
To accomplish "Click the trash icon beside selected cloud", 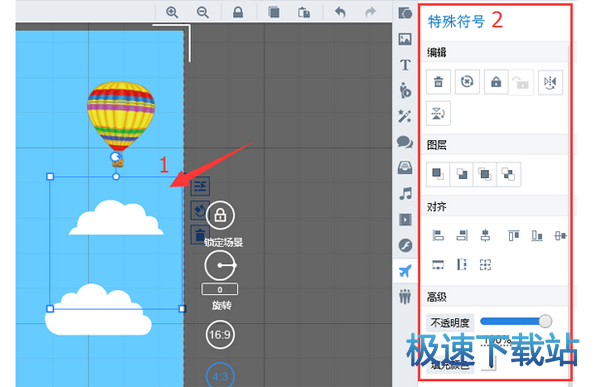I will [199, 235].
